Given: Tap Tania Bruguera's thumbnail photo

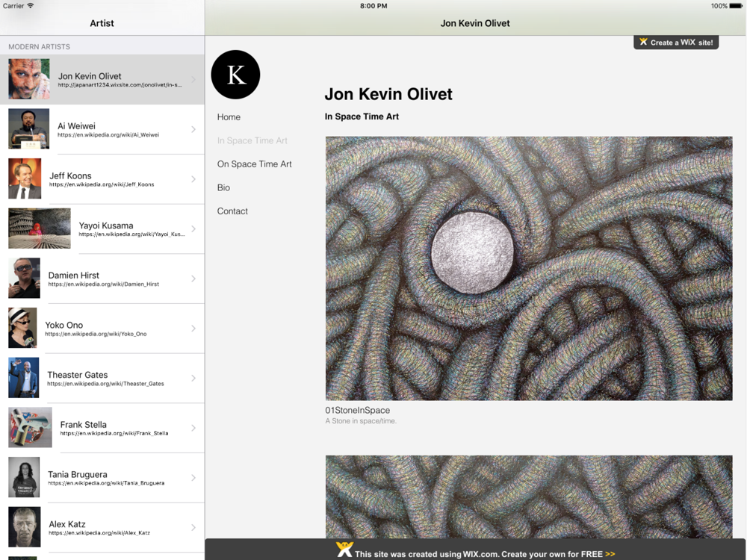Looking at the screenshot, I should click(x=24, y=477).
